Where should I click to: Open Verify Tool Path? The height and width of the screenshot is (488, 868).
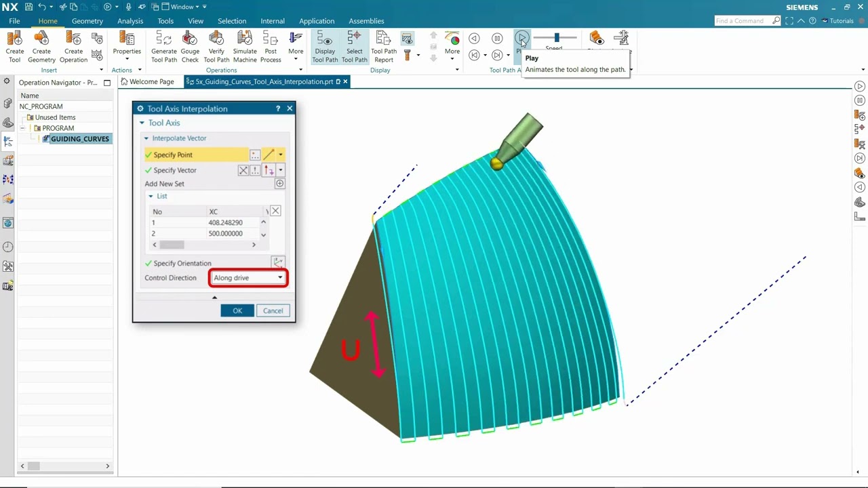tap(216, 47)
